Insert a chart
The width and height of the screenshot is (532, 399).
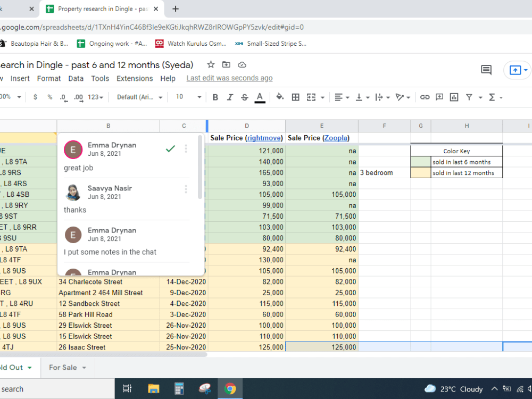[x=454, y=97]
